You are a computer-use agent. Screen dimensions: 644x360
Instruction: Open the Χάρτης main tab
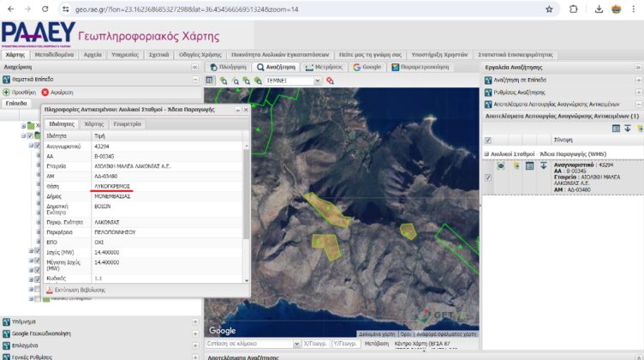point(15,55)
